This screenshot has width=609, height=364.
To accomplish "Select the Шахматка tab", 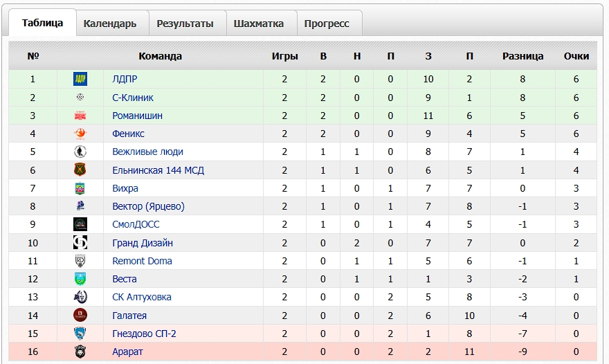I will pyautogui.click(x=259, y=24).
